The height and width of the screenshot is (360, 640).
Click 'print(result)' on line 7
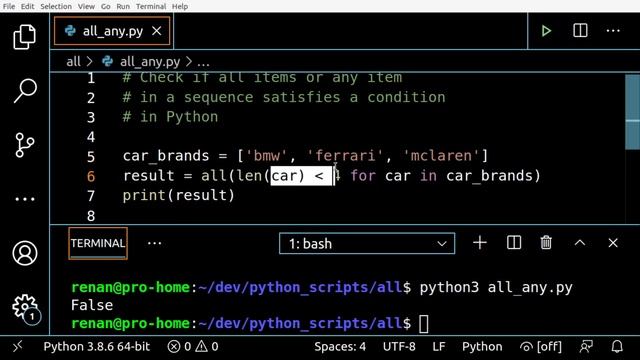pyautogui.click(x=179, y=195)
